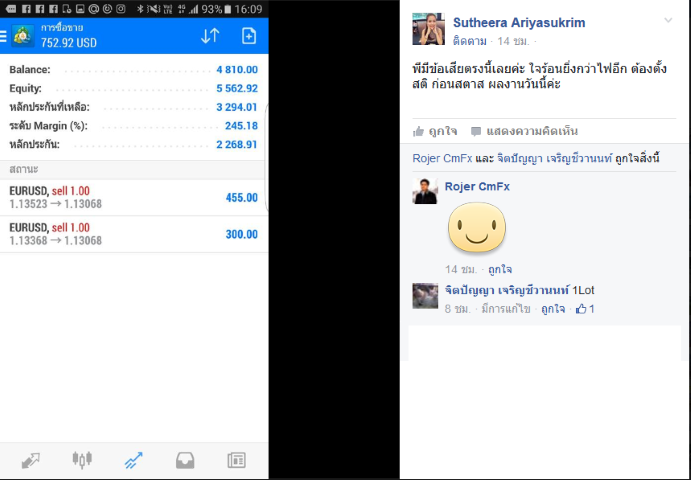
Task: Click the avatar beside the 1Lot comment
Action: tap(425, 296)
